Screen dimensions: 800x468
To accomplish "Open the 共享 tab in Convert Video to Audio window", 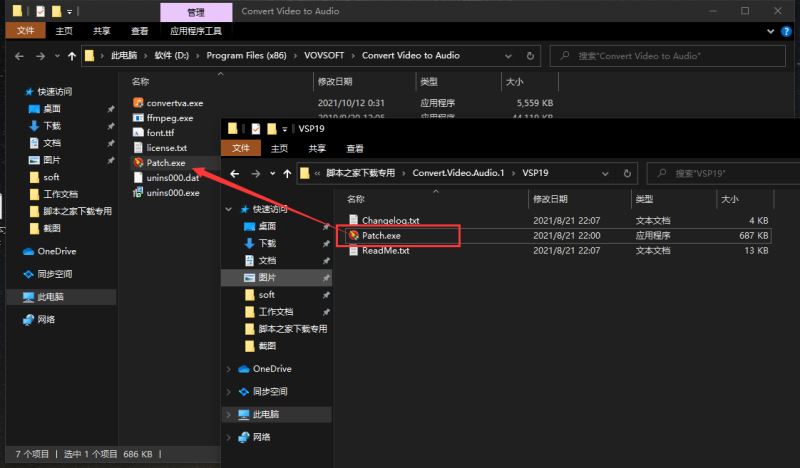I will [x=102, y=31].
